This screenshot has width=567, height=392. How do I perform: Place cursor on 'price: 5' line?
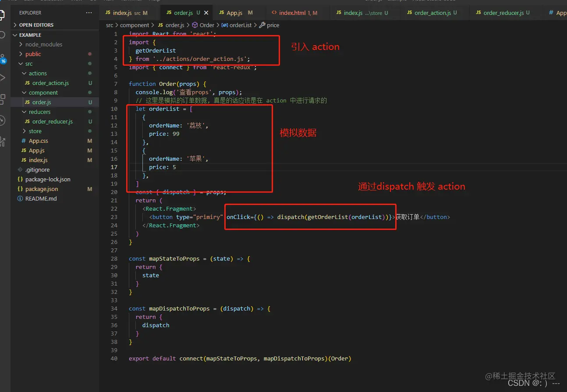[x=163, y=167]
